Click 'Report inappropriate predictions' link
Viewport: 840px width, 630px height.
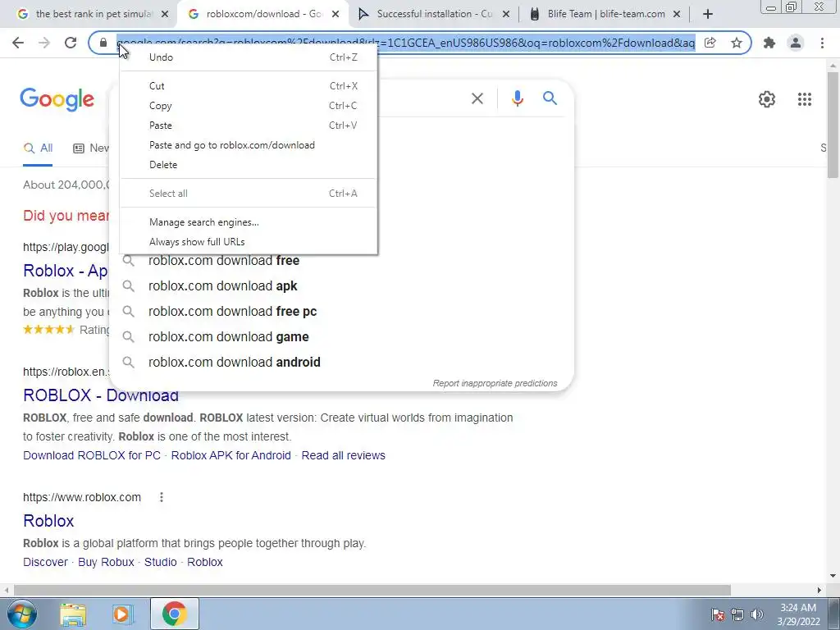click(x=495, y=384)
